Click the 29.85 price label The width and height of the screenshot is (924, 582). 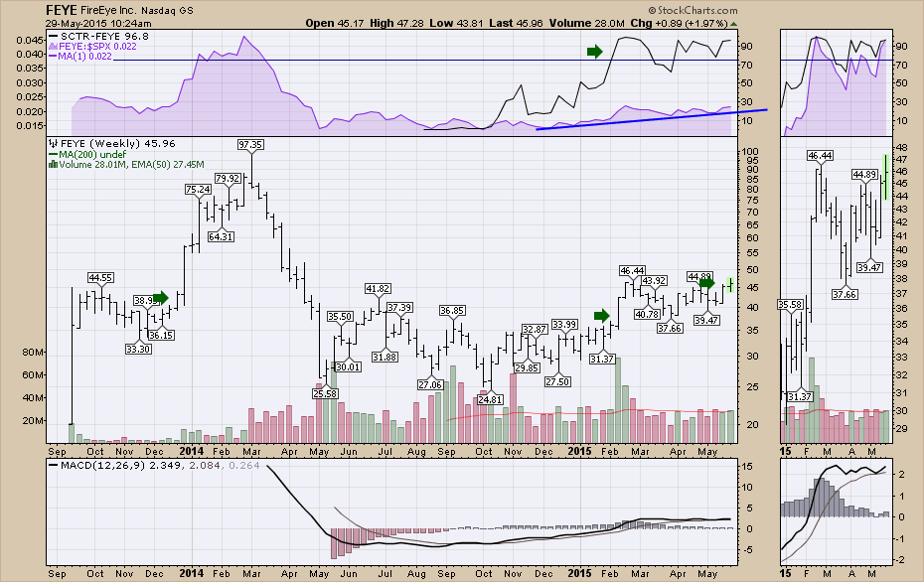click(x=527, y=367)
